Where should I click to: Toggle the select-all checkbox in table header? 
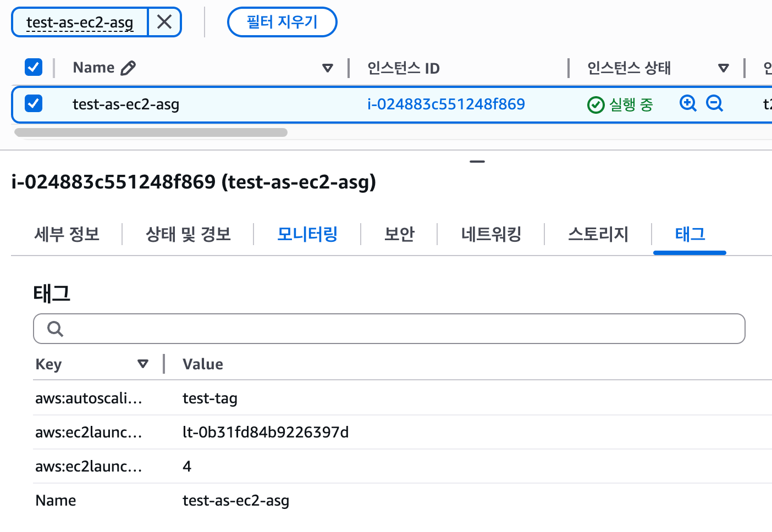tap(34, 67)
